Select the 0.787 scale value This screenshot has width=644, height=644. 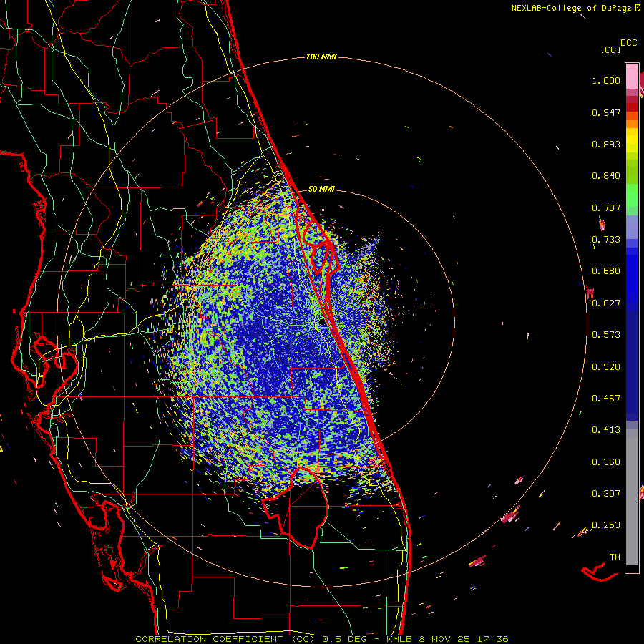pyautogui.click(x=606, y=208)
